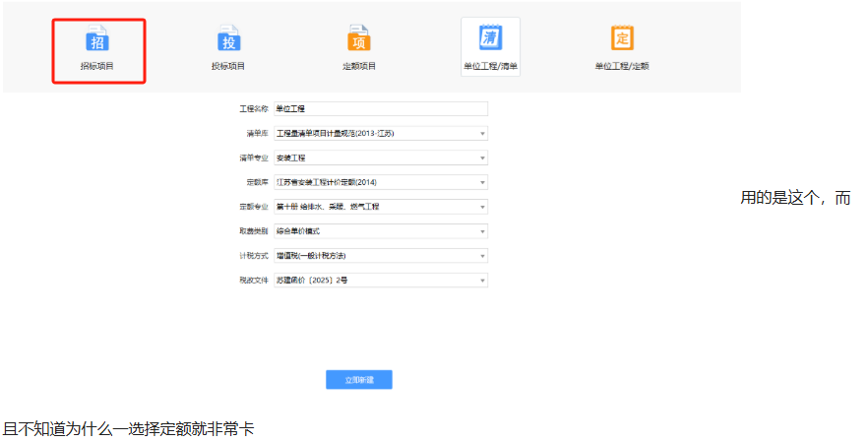Click the 计税方式 field label
Image resolution: width=868 pixels, height=442 pixels.
[254, 255]
